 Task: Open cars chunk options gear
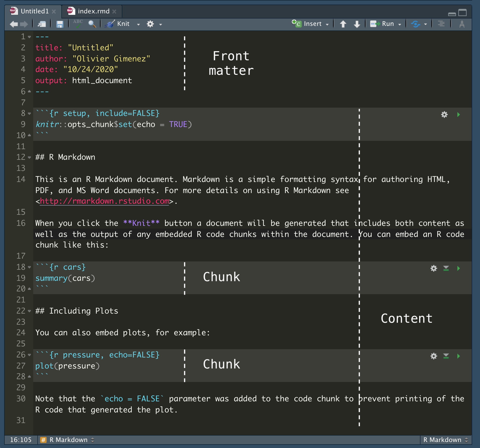[x=434, y=268]
